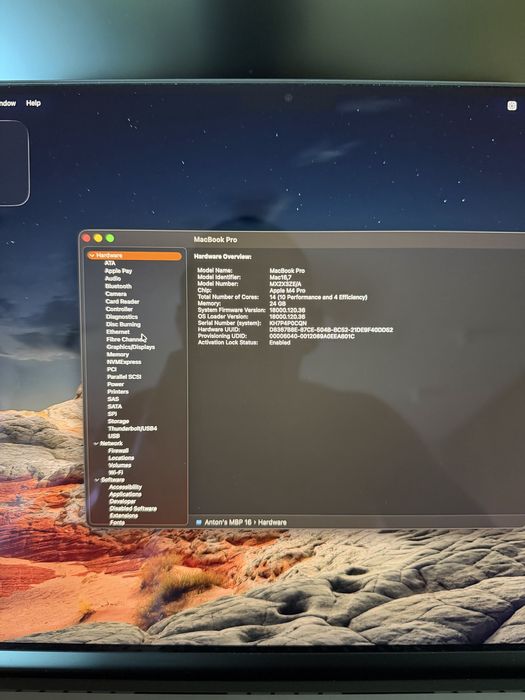Click the MacBook Pro window title

[x=215, y=240]
